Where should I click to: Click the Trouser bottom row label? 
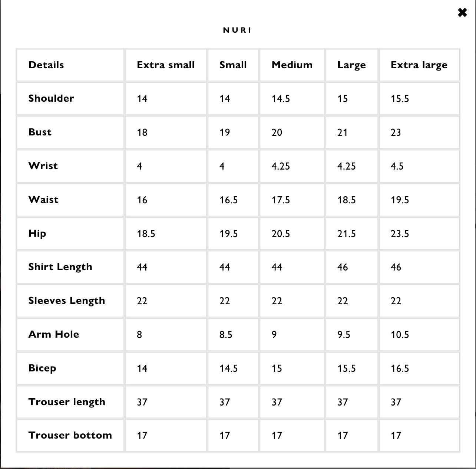coord(70,435)
